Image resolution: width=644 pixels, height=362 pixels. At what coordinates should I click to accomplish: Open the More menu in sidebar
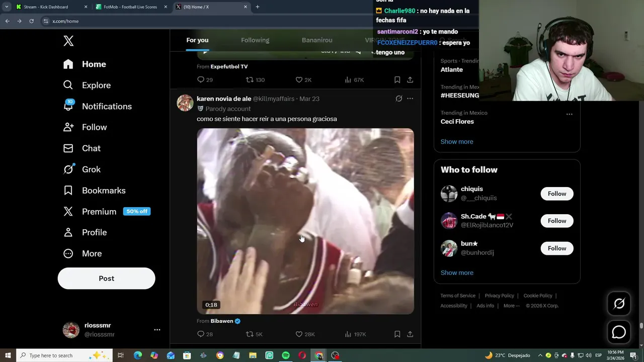pyautogui.click(x=82, y=253)
